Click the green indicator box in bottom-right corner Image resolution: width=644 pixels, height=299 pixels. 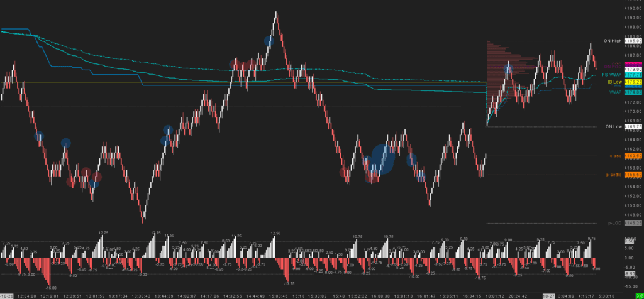pyautogui.click(x=640, y=296)
